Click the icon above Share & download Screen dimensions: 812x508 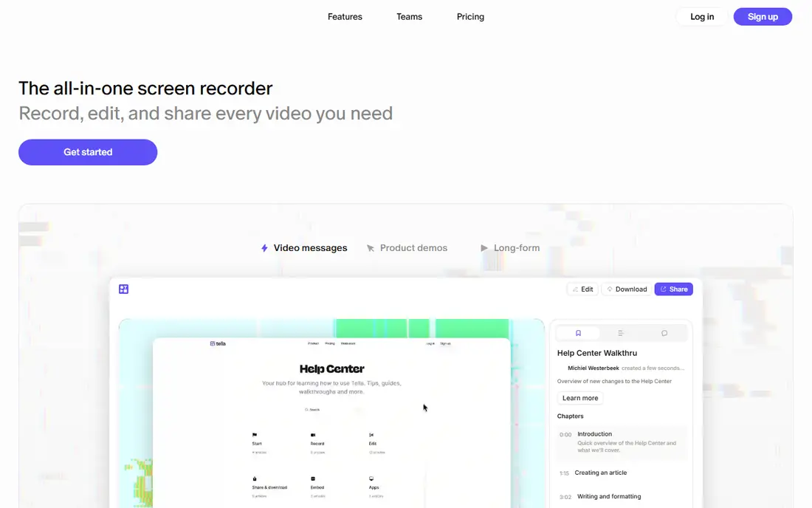pyautogui.click(x=254, y=478)
